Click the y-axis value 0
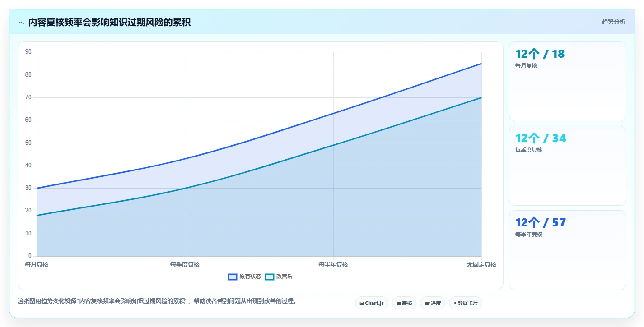This screenshot has height=327, width=644. [x=30, y=256]
